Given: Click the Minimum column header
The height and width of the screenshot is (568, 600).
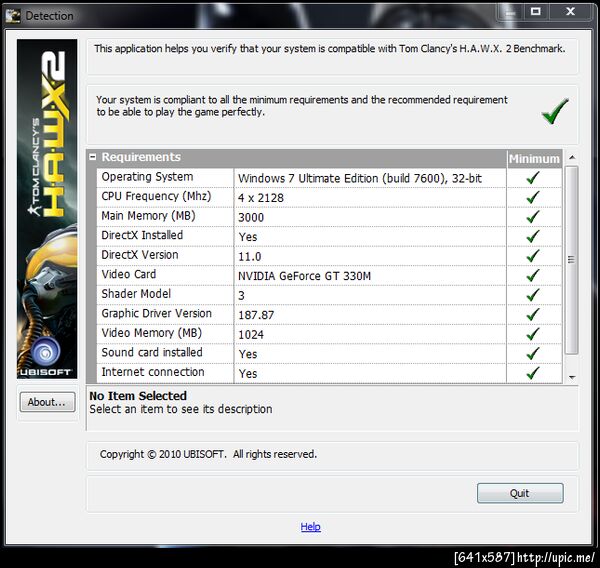Looking at the screenshot, I should point(534,158).
